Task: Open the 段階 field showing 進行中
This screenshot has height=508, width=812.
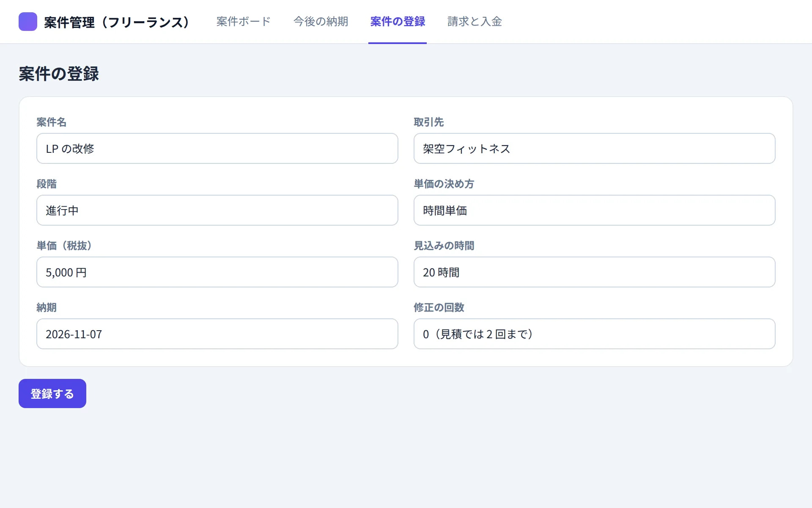Action: point(217,210)
